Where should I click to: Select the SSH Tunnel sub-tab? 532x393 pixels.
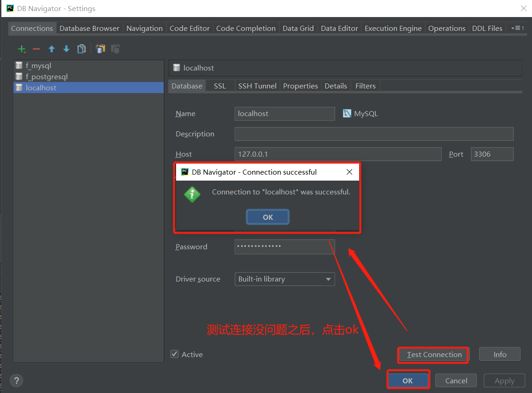(x=257, y=86)
